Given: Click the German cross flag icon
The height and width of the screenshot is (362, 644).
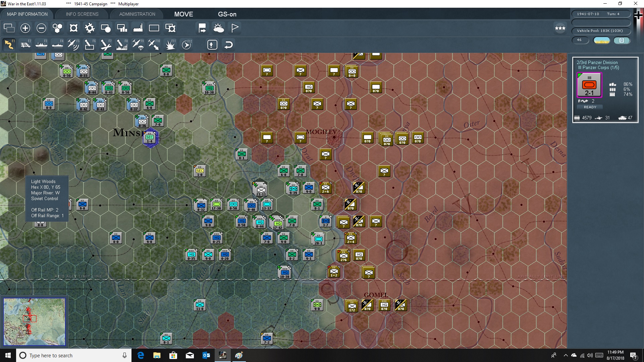Looking at the screenshot, I should (638, 15).
